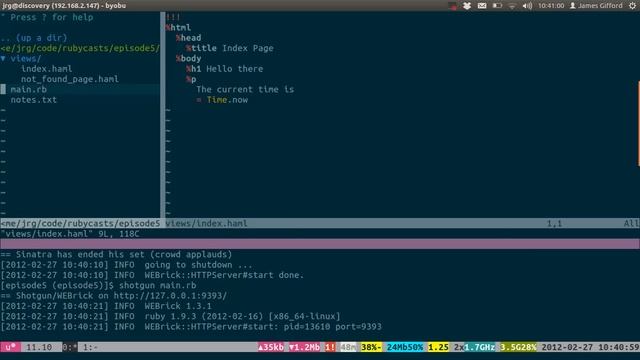This screenshot has width=640, height=360.
Task: Select byobu window 0 tab
Action: [70, 347]
